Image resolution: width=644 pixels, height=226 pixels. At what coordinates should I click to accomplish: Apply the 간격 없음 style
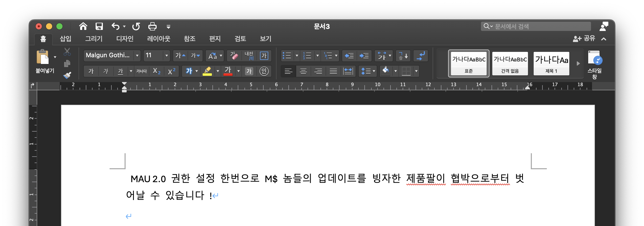pos(510,63)
